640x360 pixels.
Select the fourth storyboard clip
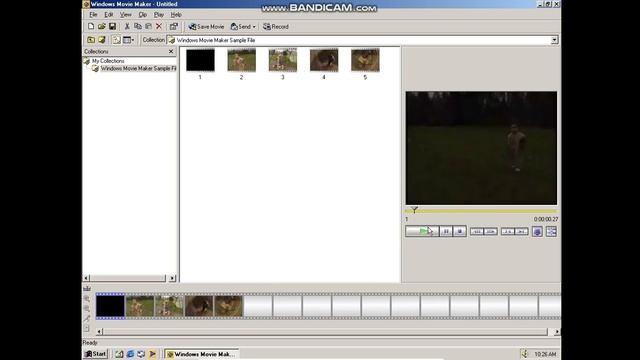pyautogui.click(x=199, y=306)
